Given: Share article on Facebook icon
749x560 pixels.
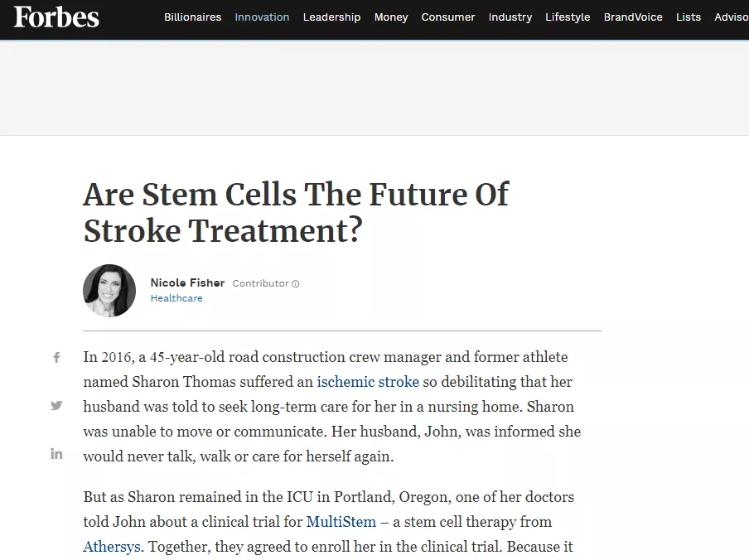Looking at the screenshot, I should click(56, 358).
